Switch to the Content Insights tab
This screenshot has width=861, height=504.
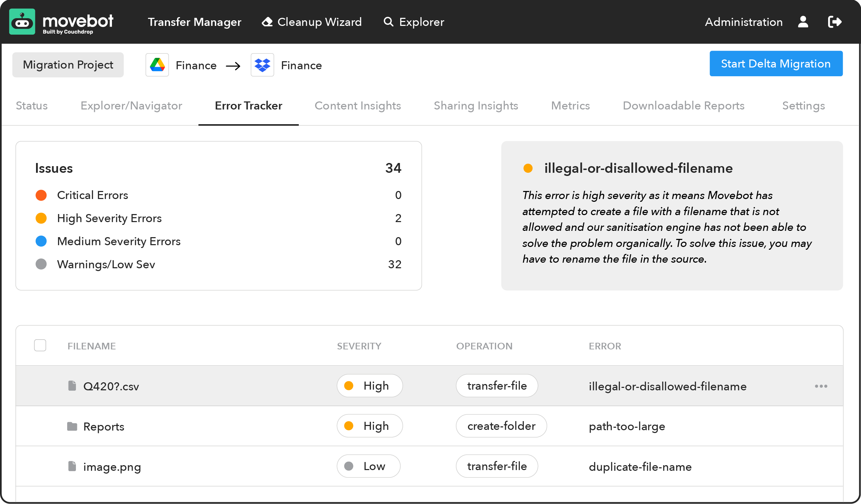pyautogui.click(x=358, y=106)
